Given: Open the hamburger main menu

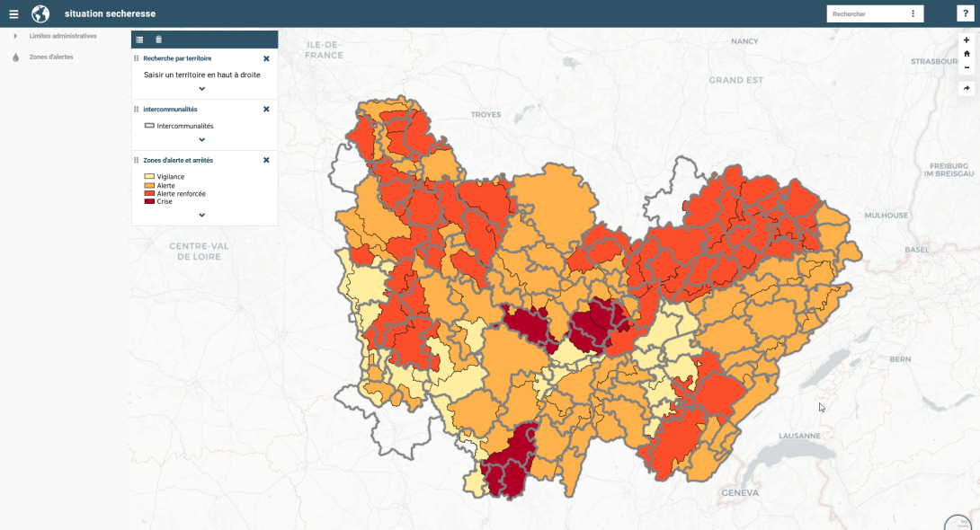Looking at the screenshot, I should pos(13,14).
